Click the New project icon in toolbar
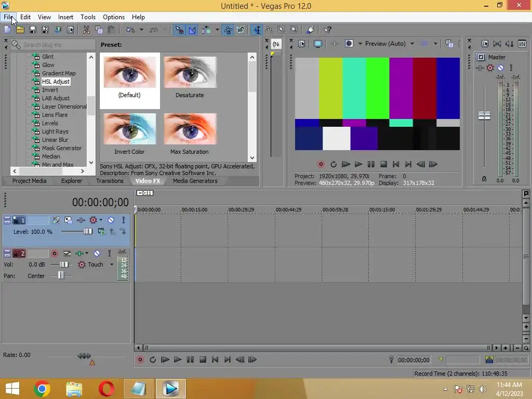 click(x=7, y=30)
